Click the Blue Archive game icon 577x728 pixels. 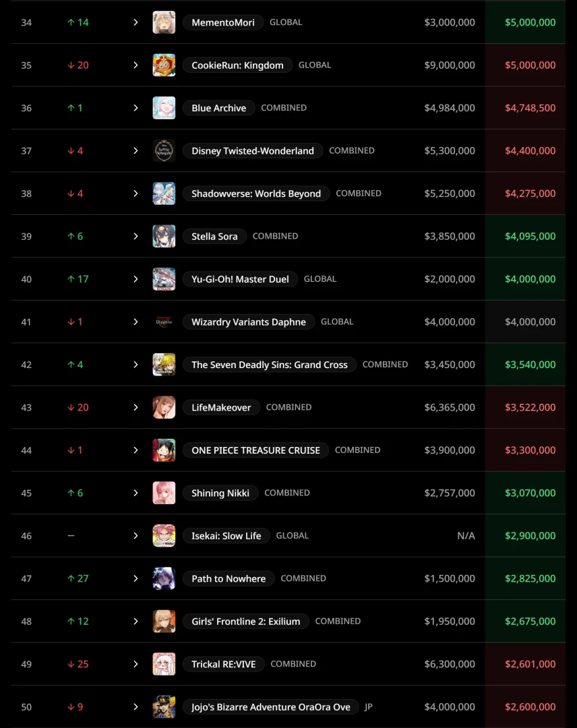coord(164,108)
